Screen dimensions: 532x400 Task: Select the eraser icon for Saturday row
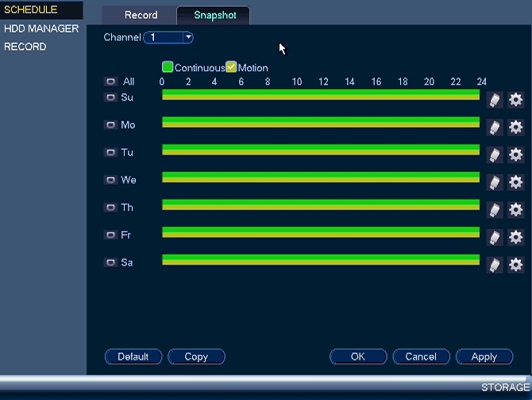pos(495,265)
